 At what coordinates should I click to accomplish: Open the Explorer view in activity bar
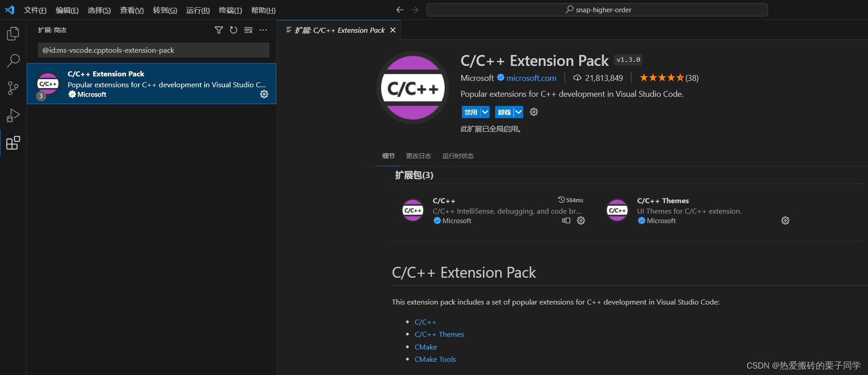(13, 33)
